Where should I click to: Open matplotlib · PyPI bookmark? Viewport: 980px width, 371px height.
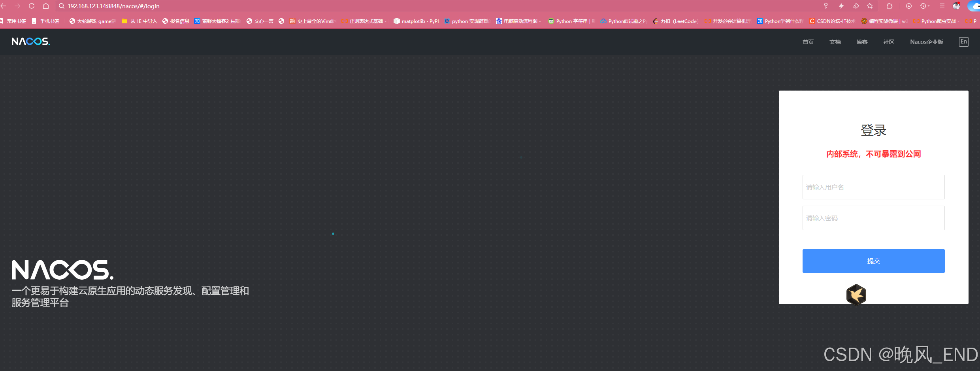(x=416, y=21)
